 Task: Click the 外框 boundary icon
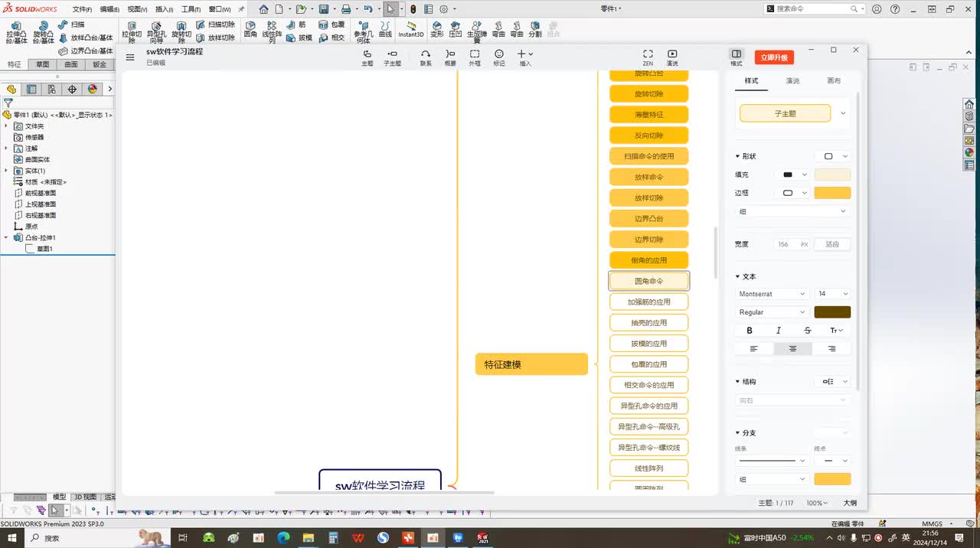coord(475,57)
